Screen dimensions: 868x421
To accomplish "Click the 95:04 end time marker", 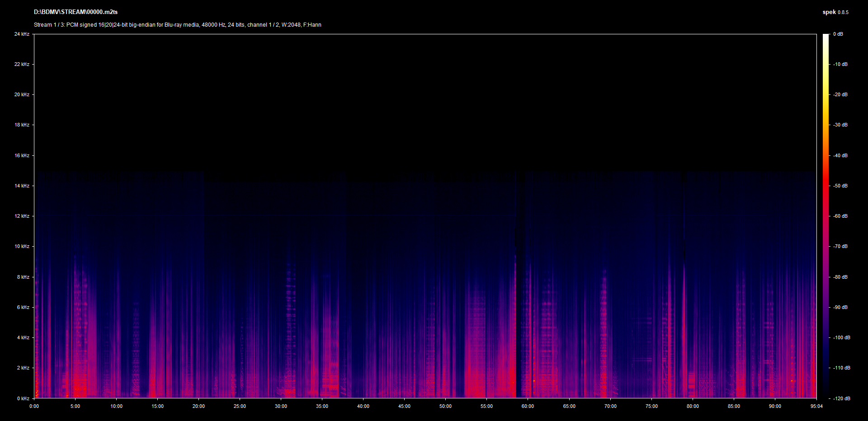I will (816, 406).
